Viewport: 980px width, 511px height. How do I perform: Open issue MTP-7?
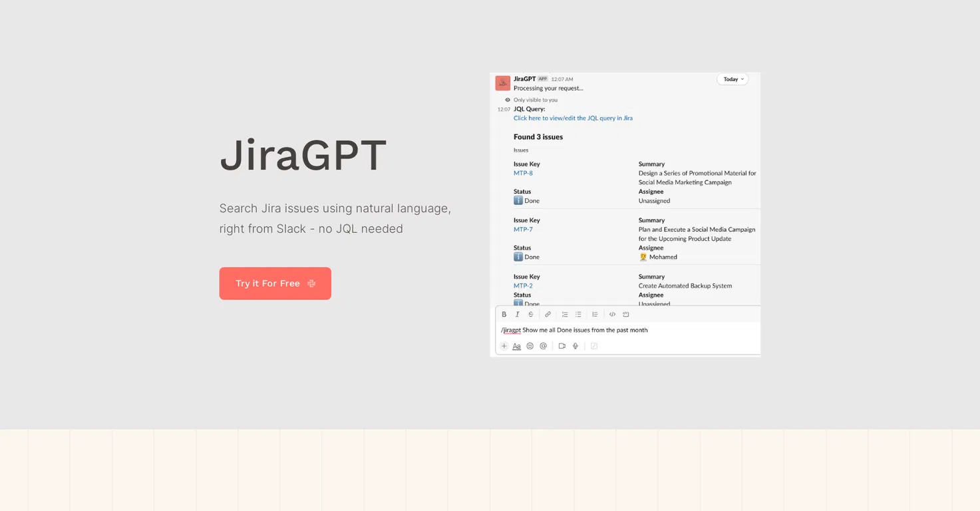[x=523, y=230]
